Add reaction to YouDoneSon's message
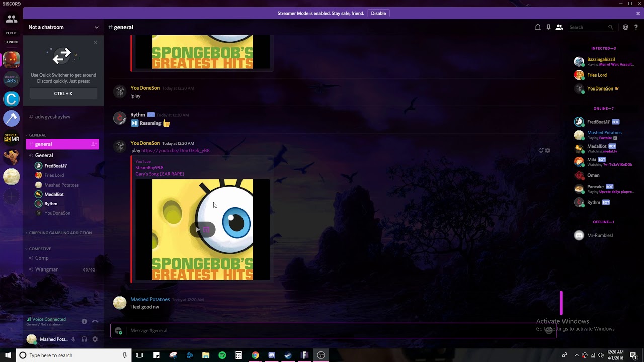Screen dimensions: 644x362 click(541, 150)
